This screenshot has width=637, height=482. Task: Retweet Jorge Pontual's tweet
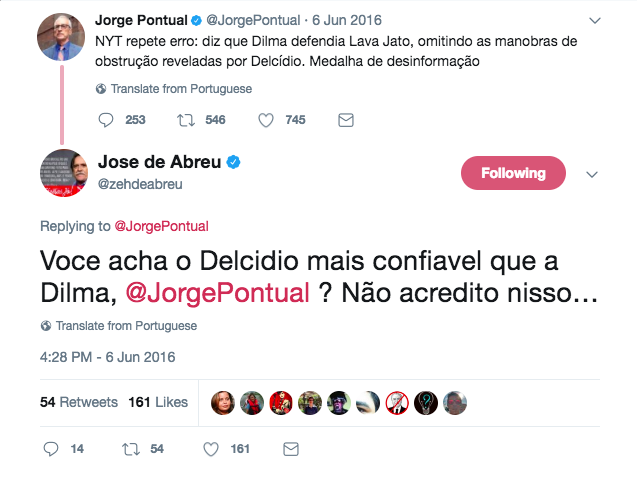[186, 120]
